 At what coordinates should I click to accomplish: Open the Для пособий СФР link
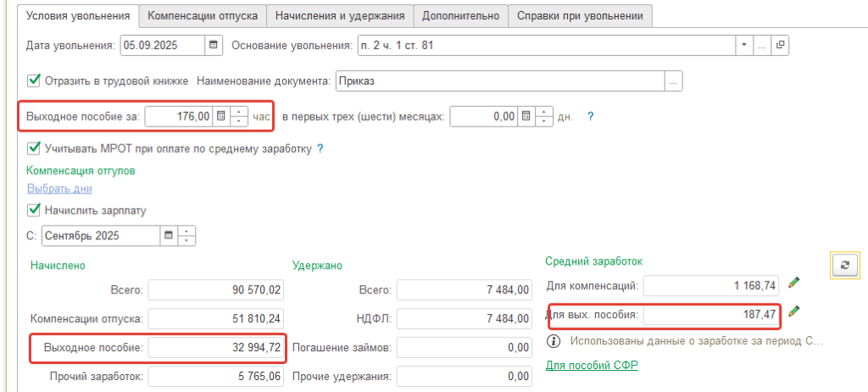591,366
